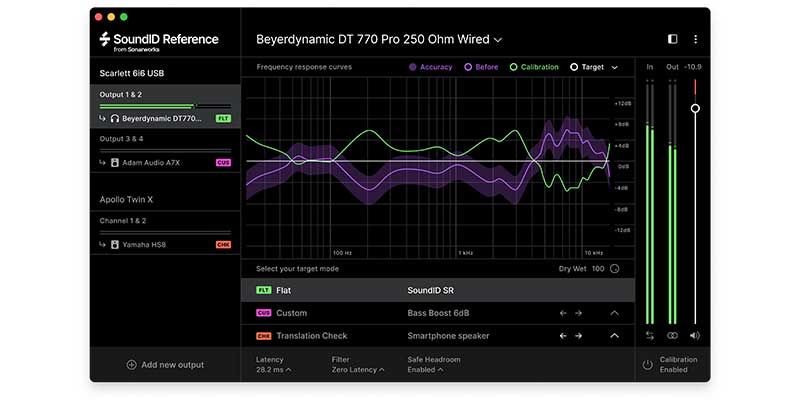The image size is (800, 400).
Task: Click the Dry Wet value 100
Action: pyautogui.click(x=598, y=269)
